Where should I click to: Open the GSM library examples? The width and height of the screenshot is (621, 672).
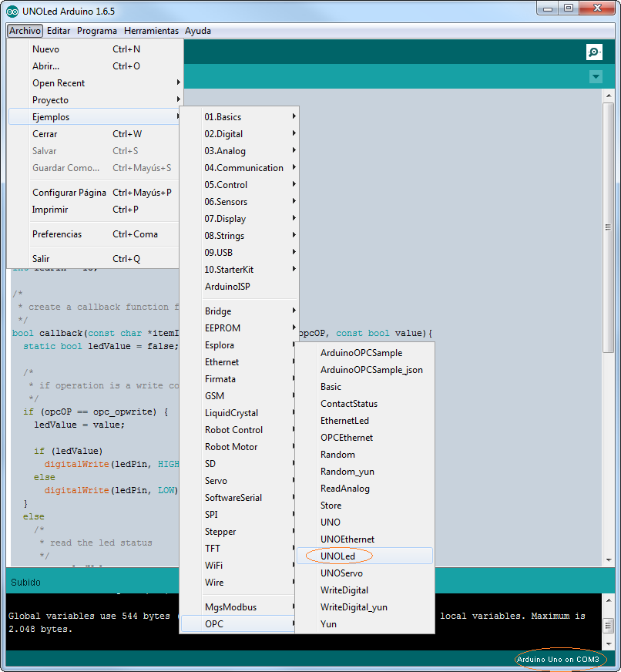(x=238, y=396)
